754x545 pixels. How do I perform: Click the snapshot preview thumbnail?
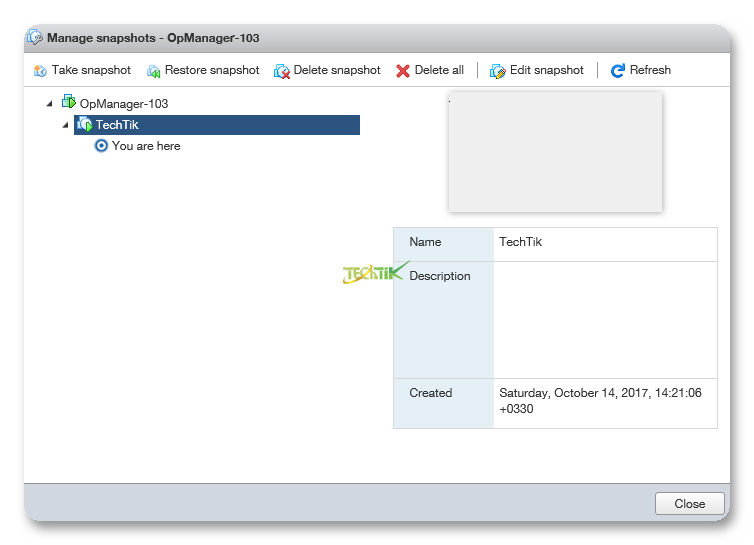(x=555, y=152)
